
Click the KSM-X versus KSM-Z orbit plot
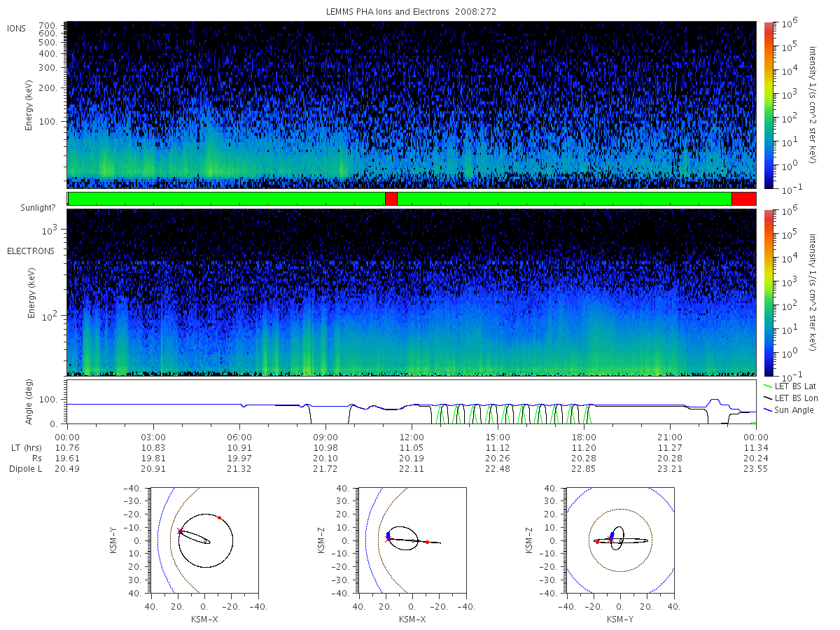(411, 541)
